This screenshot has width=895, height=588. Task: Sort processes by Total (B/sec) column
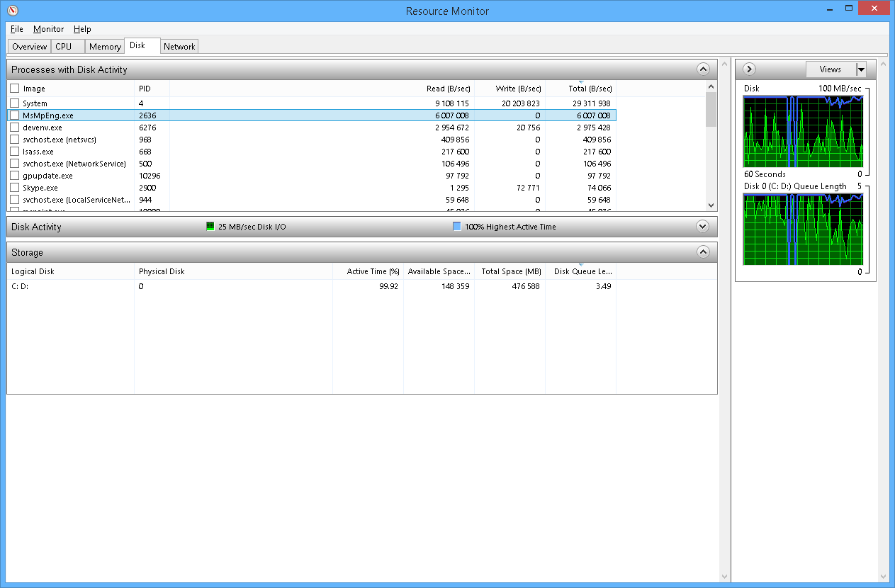tap(590, 89)
